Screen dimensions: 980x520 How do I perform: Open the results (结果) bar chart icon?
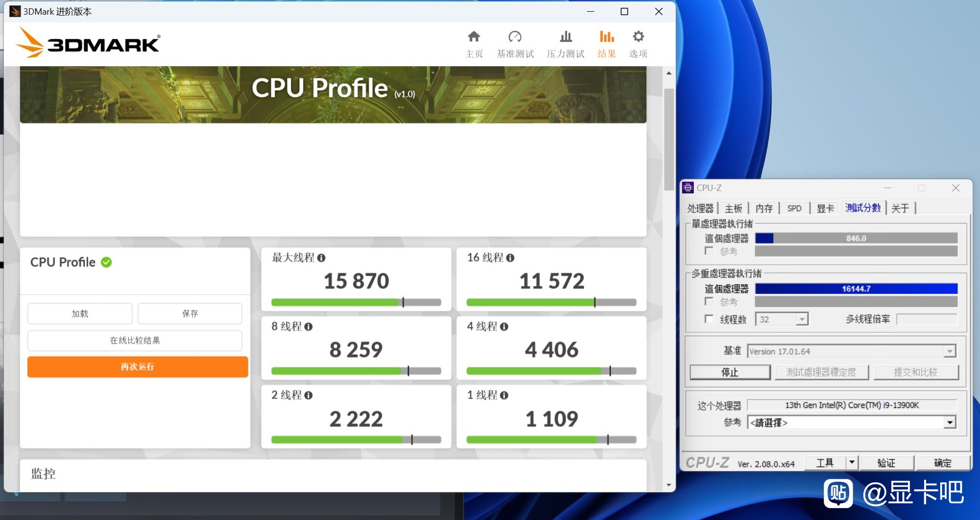coord(607,37)
